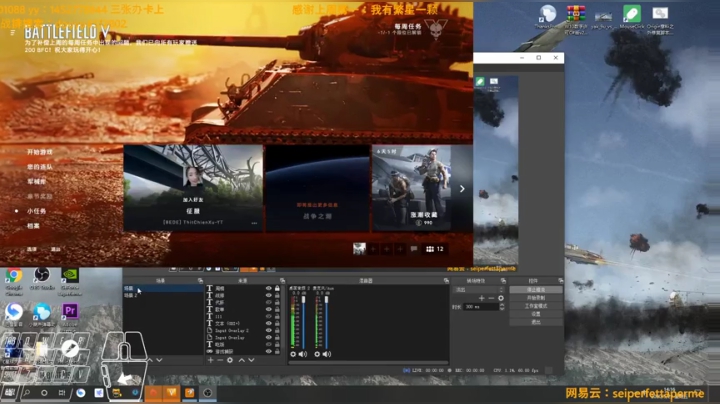Adjust second mixer channel volume slider
The width and height of the screenshot is (720, 404).
point(326,324)
